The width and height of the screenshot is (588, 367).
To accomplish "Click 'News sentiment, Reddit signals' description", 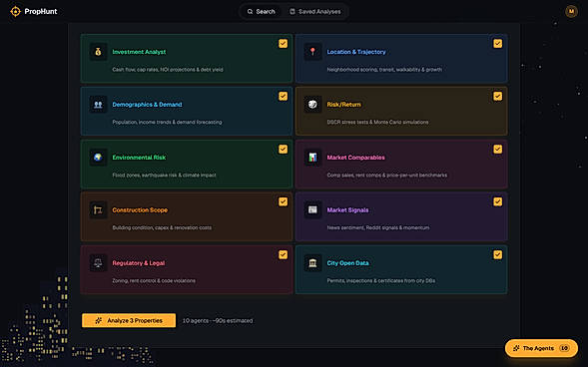I will [378, 227].
